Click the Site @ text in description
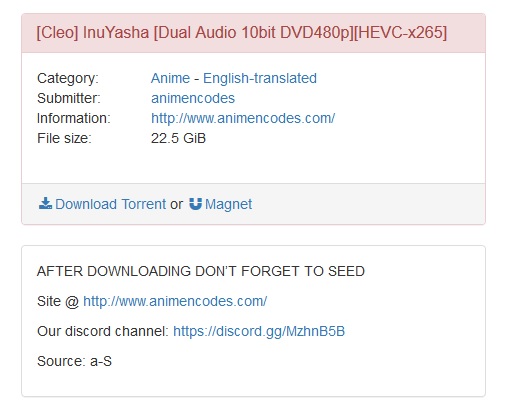Viewport: 511px width, 410px height. pos(58,301)
